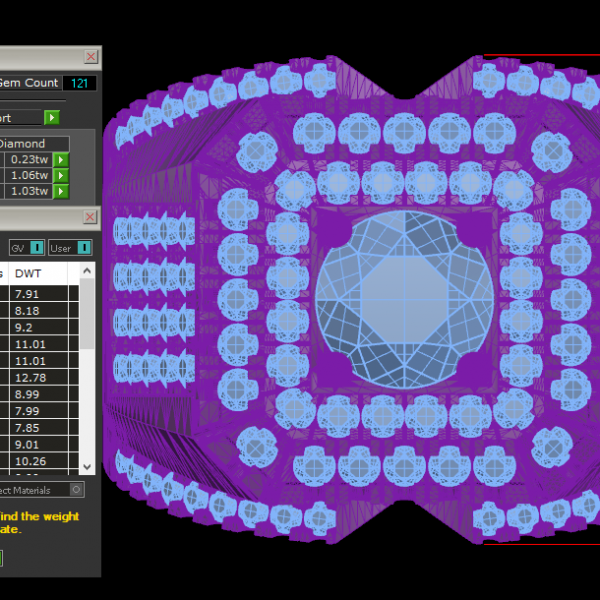Screen dimensions: 600x600
Task: Click the green button at panel bottom
Action: [2, 558]
